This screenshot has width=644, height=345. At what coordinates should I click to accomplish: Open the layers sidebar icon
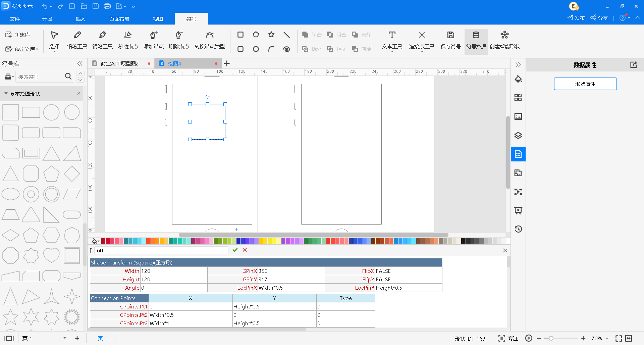click(518, 135)
